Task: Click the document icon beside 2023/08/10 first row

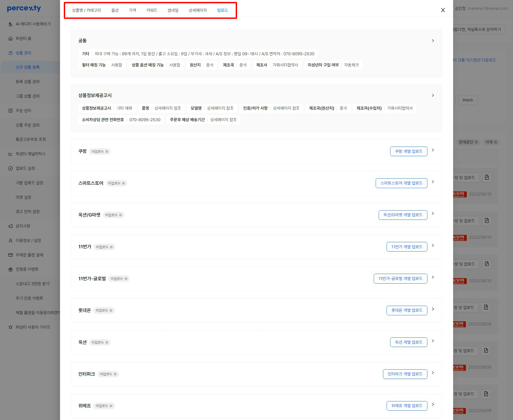Action: [487, 177]
